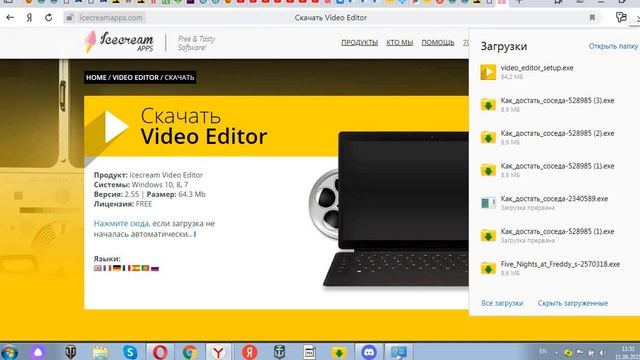Open Opera browser from the taskbar

[160, 352]
